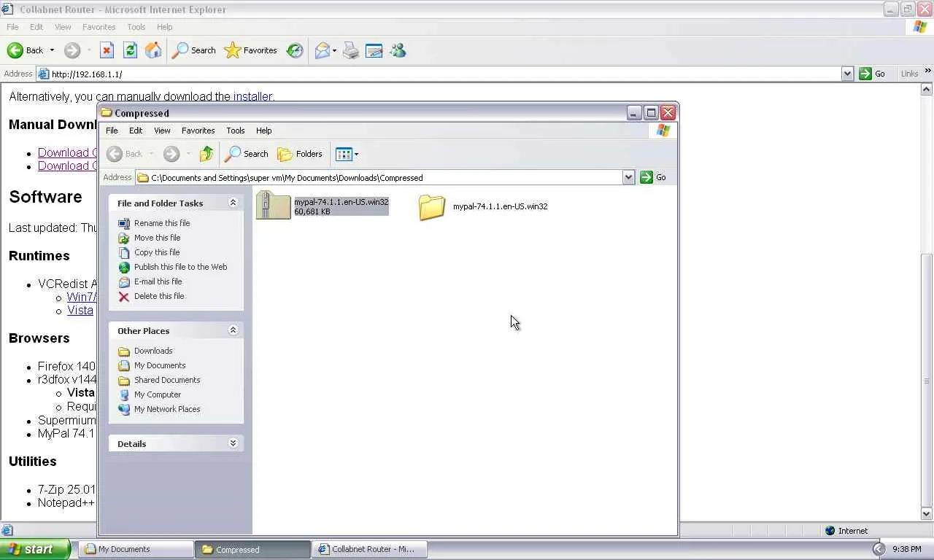Toggle Folders pane in Compressed window

pyautogui.click(x=300, y=154)
